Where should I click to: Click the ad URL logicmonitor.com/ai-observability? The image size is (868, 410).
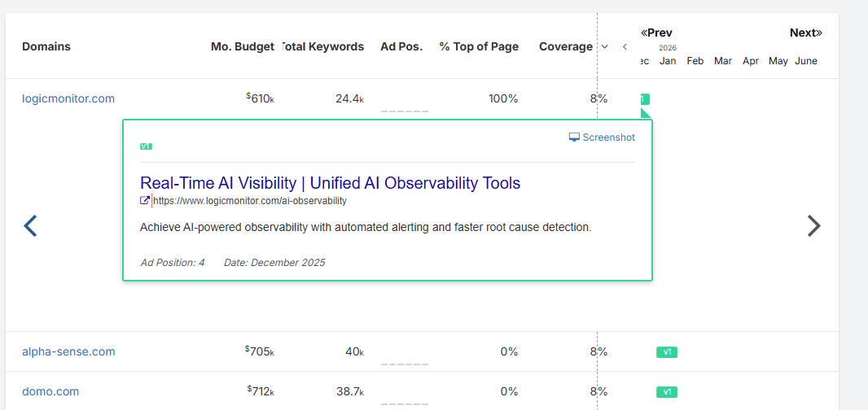point(250,201)
